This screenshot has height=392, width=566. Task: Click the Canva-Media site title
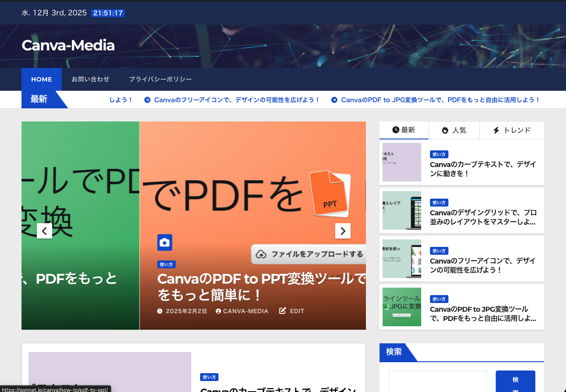tap(68, 45)
